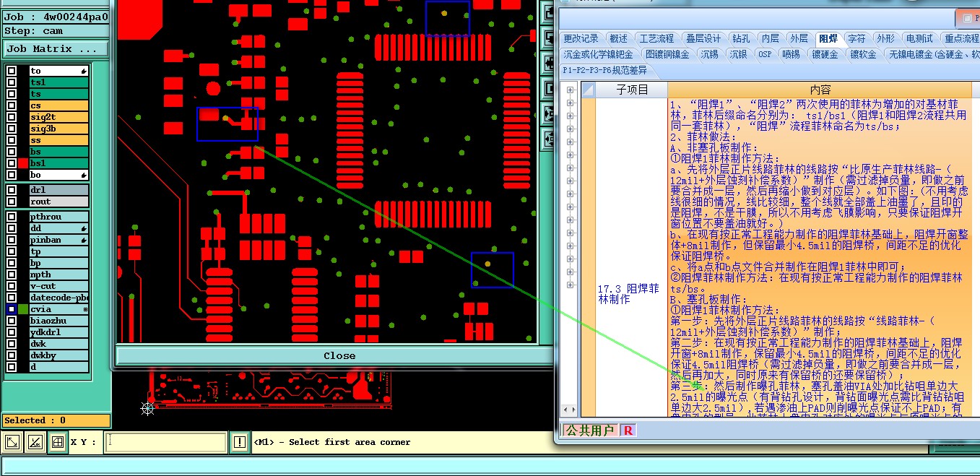Toggle visibility checkbox for layer drl

click(x=11, y=190)
